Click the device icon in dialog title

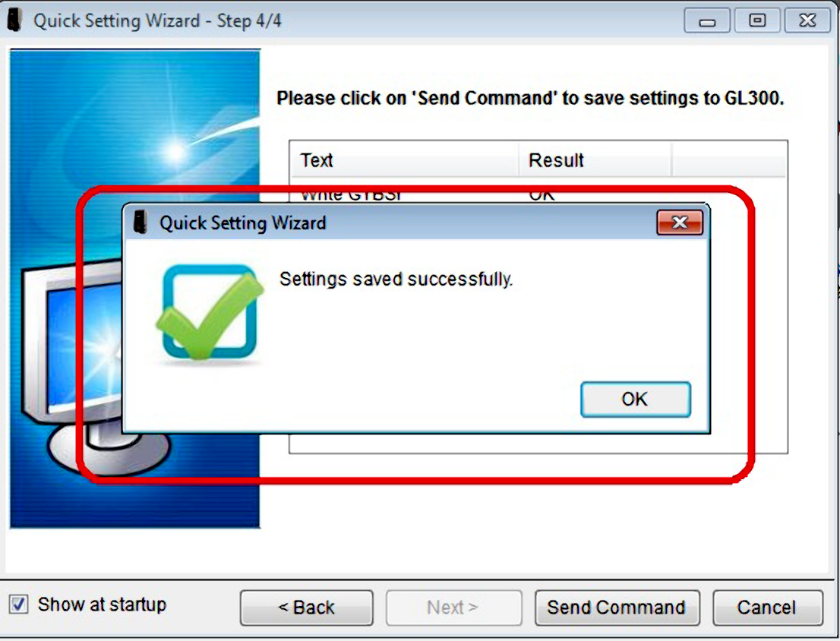[141, 223]
